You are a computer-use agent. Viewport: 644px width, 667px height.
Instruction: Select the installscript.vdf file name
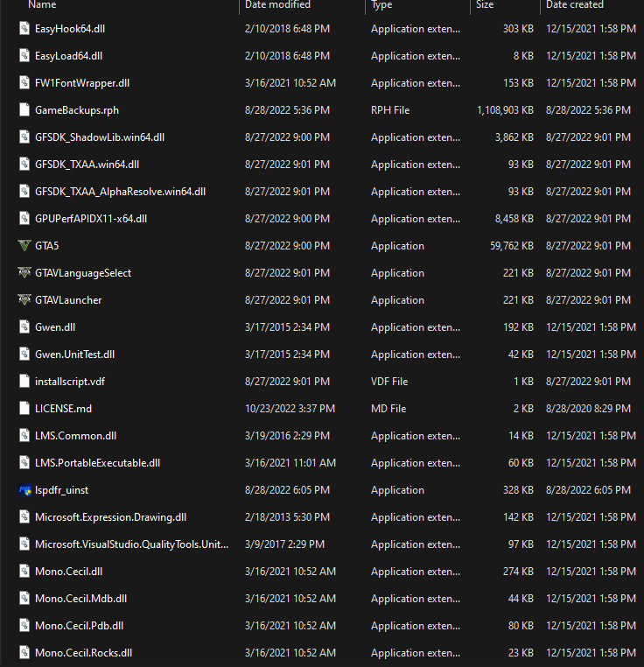(x=70, y=382)
